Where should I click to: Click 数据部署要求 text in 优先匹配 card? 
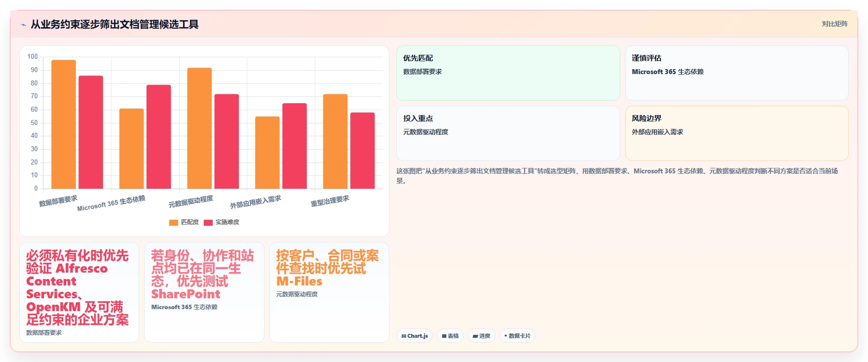422,72
